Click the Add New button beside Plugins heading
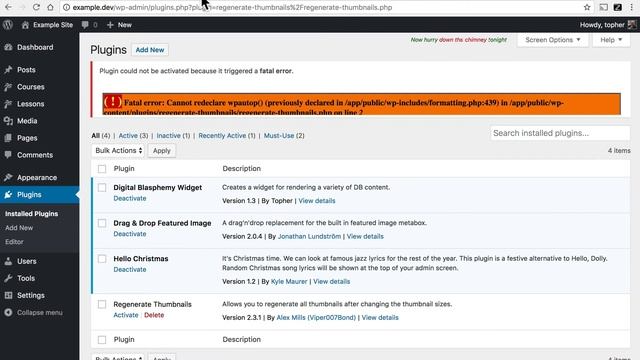 (x=150, y=50)
